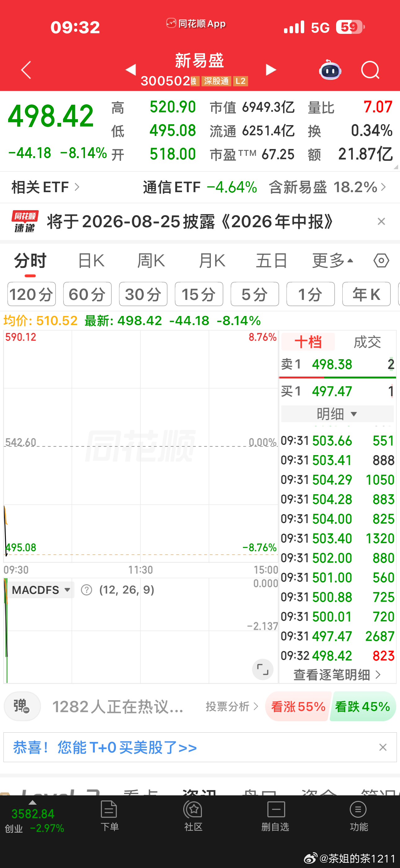Viewport: 400px width, 868px height.
Task: Open the 明细 dropdown
Action: coord(337,414)
